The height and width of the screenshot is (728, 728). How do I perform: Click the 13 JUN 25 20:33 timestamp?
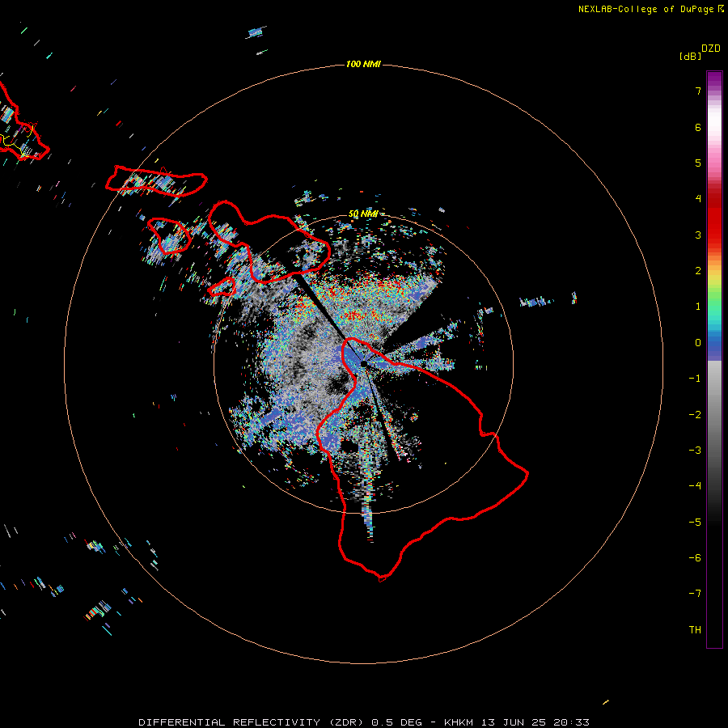point(535,722)
